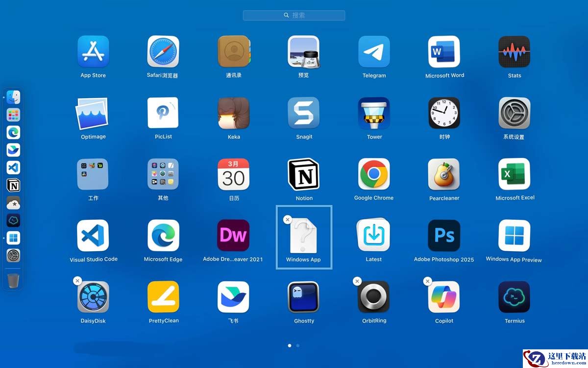Launch 飞书 from the Launchpad grid

[234, 297]
